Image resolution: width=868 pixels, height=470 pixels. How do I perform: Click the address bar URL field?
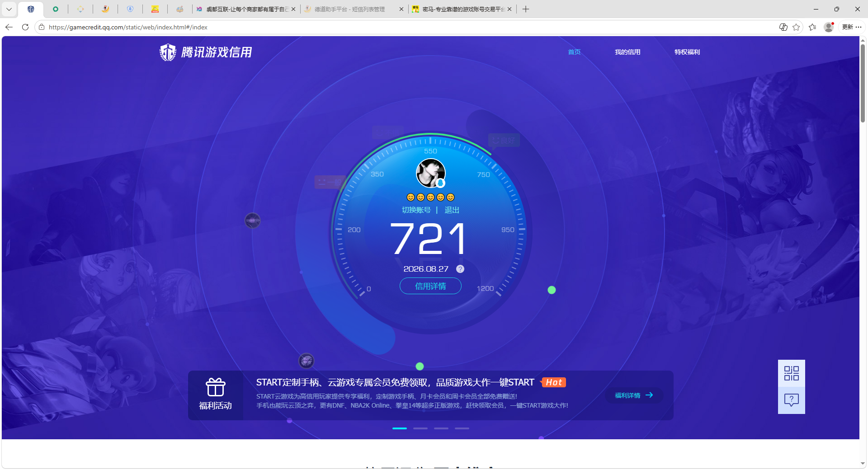407,27
